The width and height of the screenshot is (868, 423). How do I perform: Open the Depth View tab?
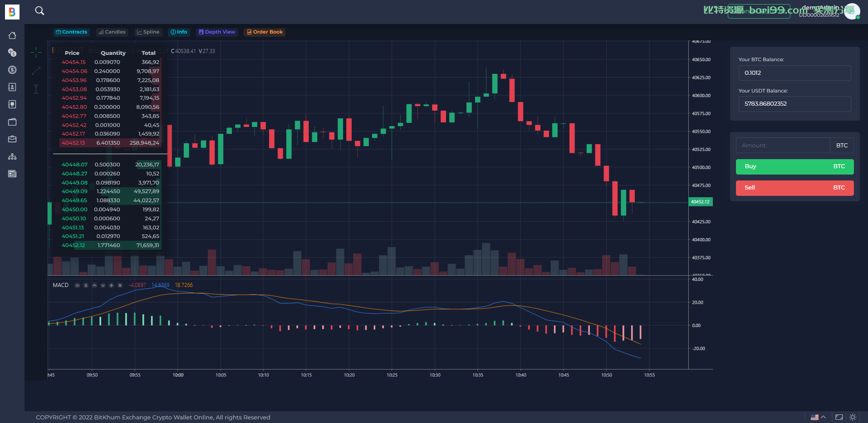pyautogui.click(x=217, y=32)
